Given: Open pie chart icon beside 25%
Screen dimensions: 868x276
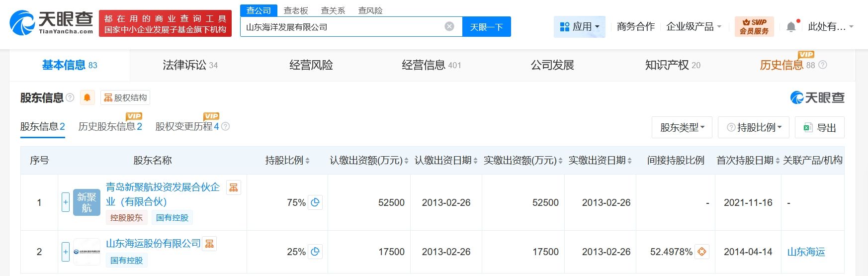Looking at the screenshot, I should 315,252.
